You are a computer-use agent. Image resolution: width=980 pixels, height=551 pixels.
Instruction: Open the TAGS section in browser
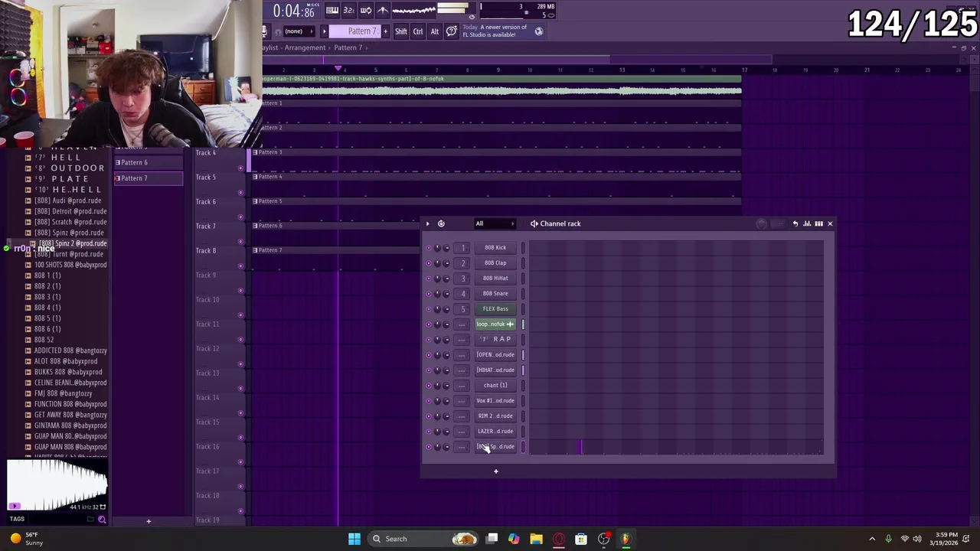[17, 520]
